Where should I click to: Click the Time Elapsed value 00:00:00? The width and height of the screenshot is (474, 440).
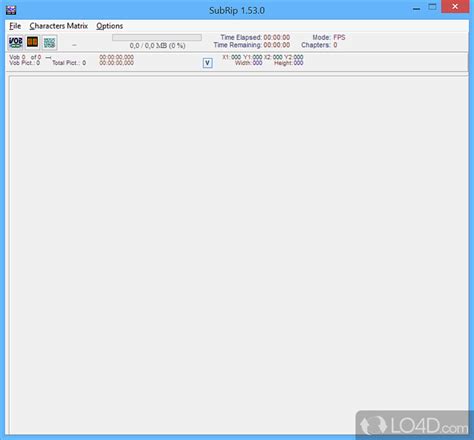point(277,37)
